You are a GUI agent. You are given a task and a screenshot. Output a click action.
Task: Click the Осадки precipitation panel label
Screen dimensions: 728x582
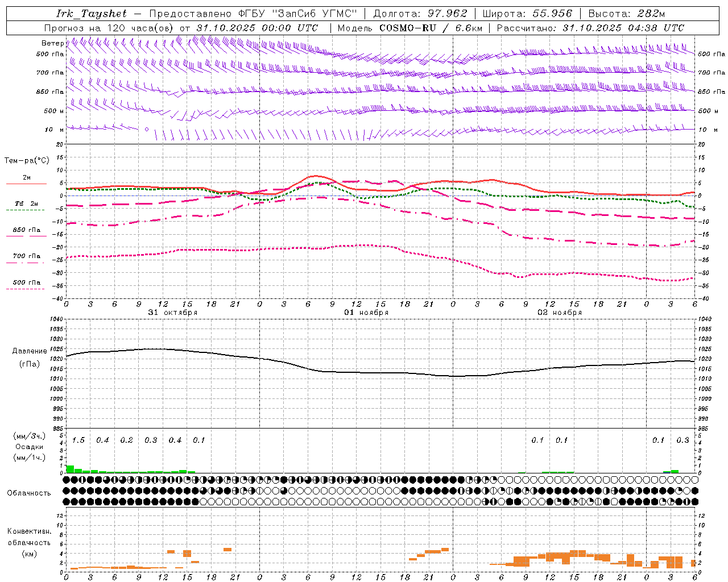point(30,447)
